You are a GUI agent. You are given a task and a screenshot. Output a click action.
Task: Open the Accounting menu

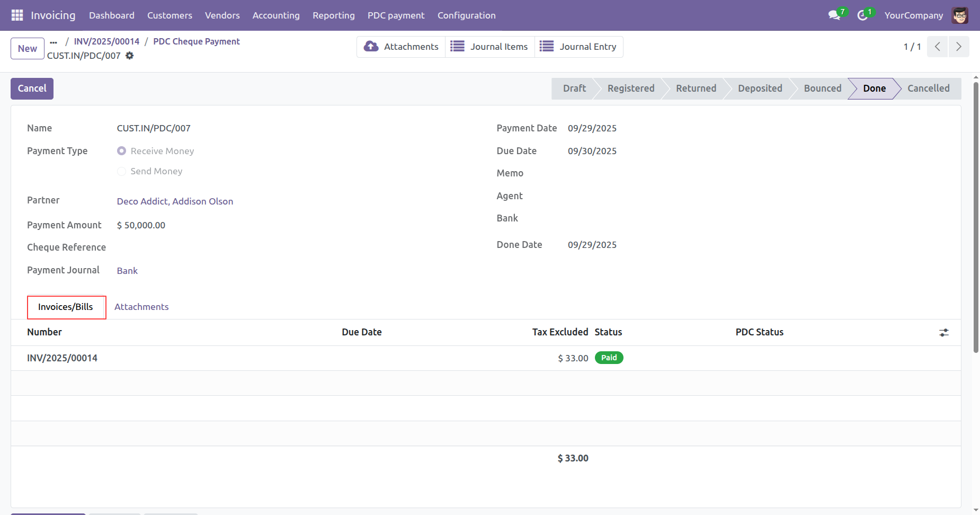pos(275,15)
